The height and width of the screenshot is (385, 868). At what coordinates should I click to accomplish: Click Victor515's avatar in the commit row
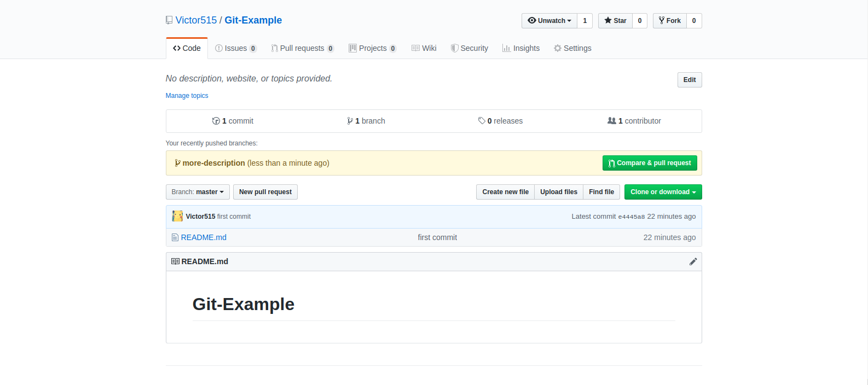pyautogui.click(x=177, y=216)
